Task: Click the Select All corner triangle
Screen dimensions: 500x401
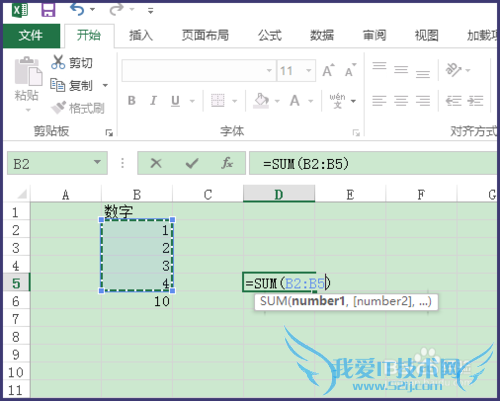Action: 21,194
